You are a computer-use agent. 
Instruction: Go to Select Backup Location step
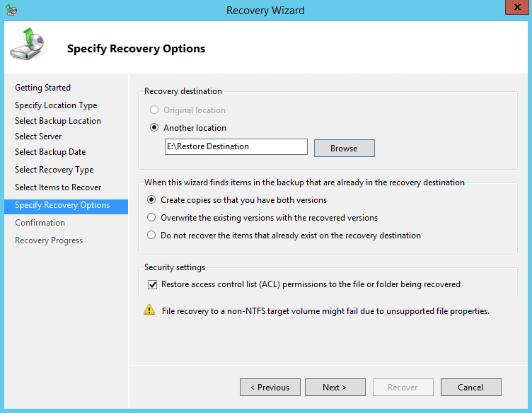coord(58,121)
